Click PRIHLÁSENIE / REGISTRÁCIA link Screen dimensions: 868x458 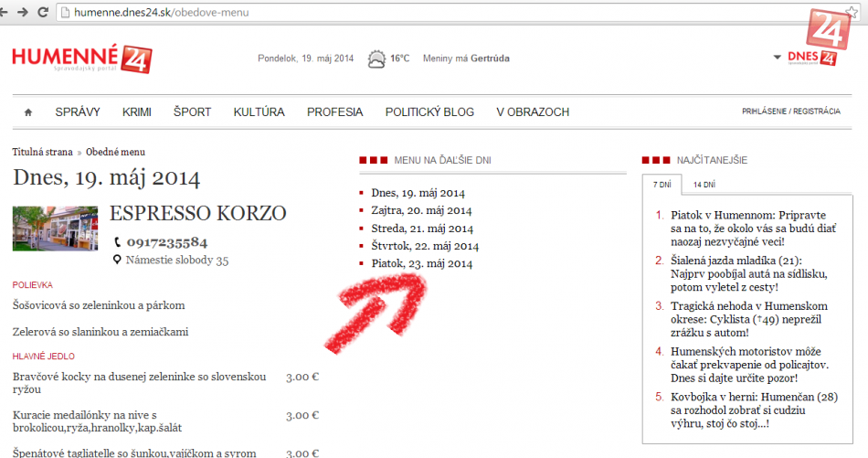click(790, 112)
